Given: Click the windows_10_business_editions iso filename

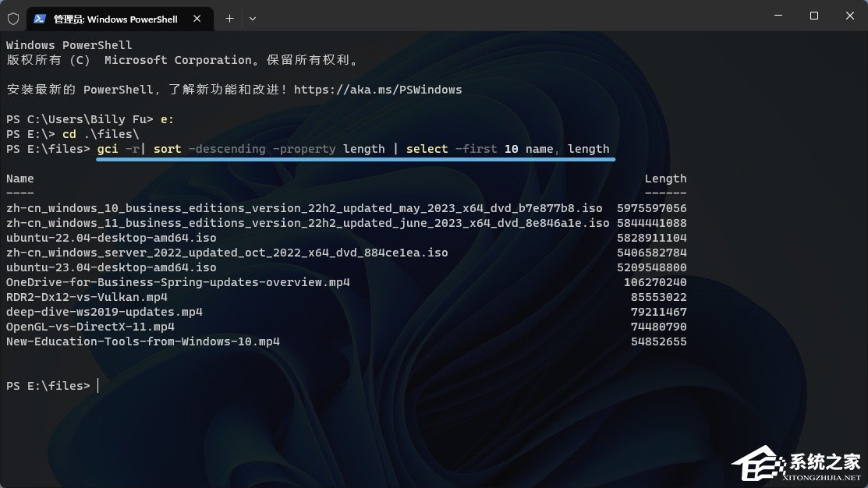Looking at the screenshot, I should 304,208.
